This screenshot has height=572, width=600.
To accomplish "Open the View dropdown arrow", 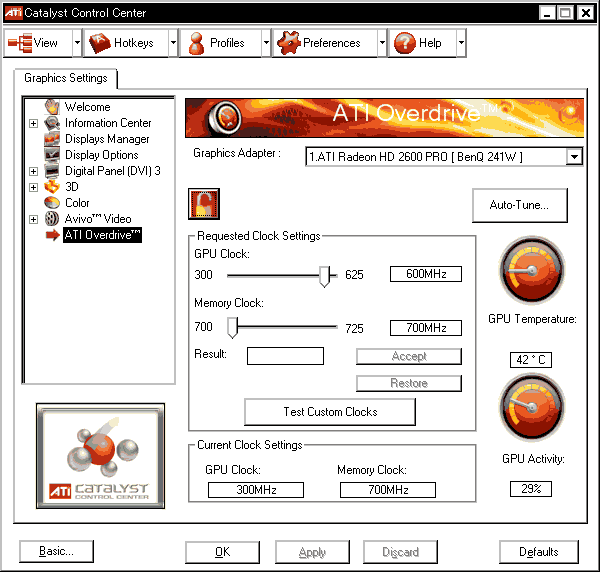I will 77,43.
